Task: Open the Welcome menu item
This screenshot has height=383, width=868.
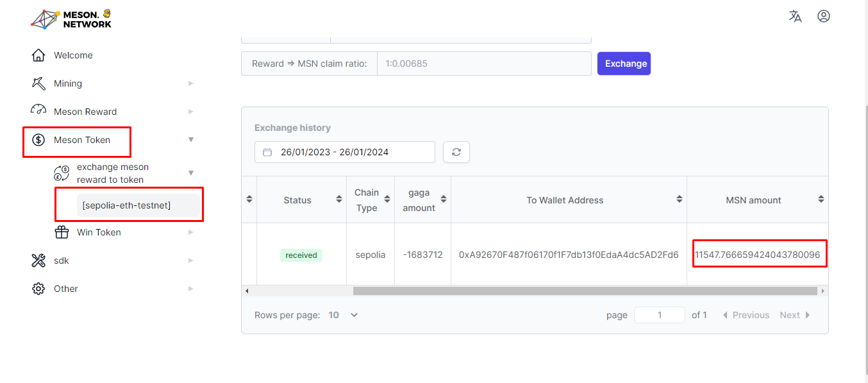Action: coord(73,55)
